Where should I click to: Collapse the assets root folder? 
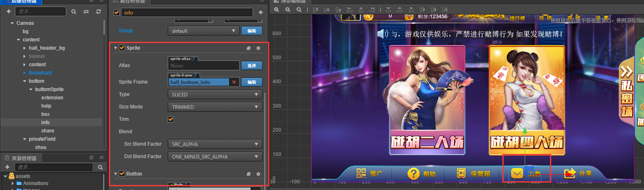pyautogui.click(x=5, y=176)
